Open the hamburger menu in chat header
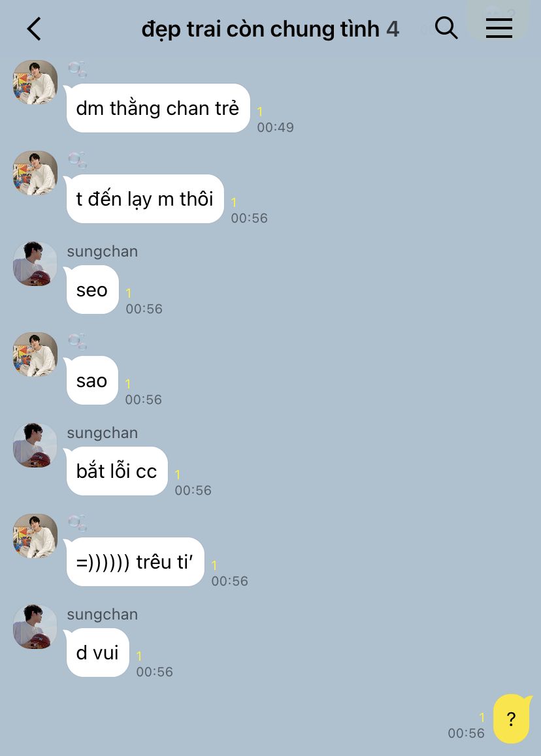541x756 pixels. [499, 28]
